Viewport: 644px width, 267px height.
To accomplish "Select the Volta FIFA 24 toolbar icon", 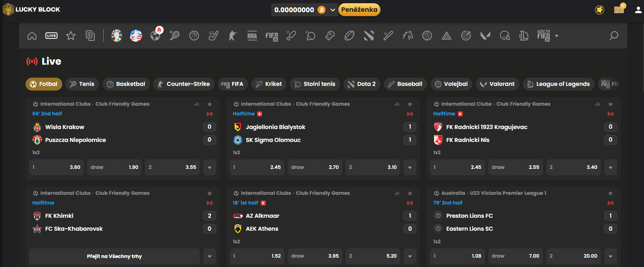I will (x=544, y=36).
